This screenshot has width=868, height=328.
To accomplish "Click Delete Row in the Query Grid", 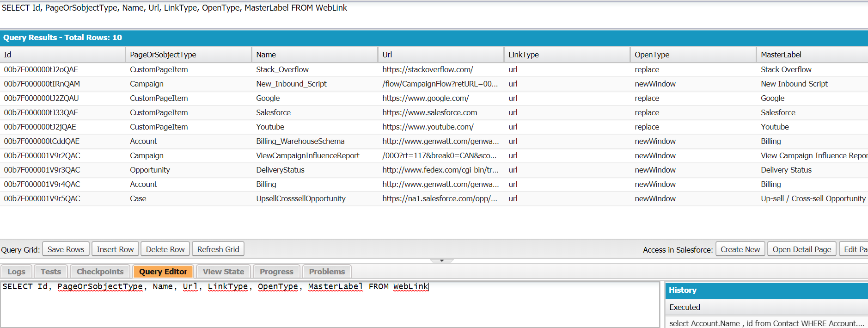I will [165, 249].
